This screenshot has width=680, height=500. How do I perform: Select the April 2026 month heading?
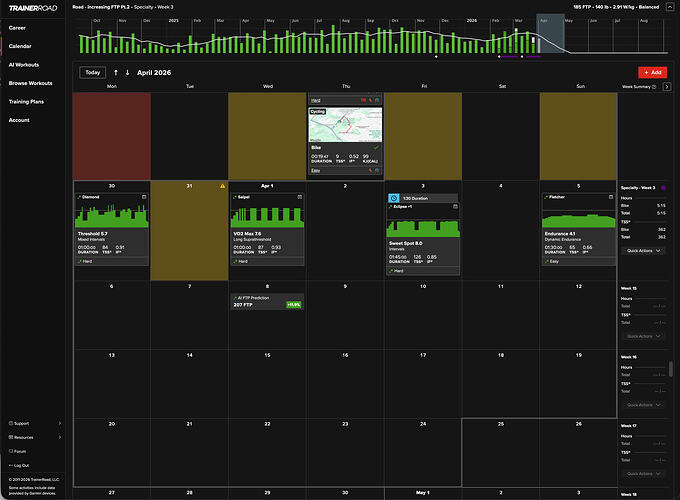click(x=154, y=72)
